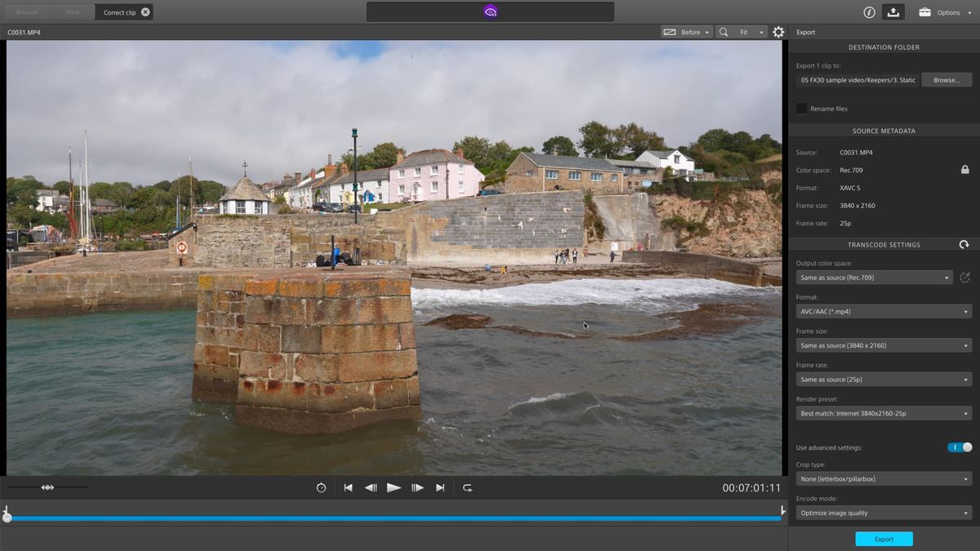This screenshot has width=980, height=551.
Task: Enable the Rename files checkbox
Action: pyautogui.click(x=801, y=108)
